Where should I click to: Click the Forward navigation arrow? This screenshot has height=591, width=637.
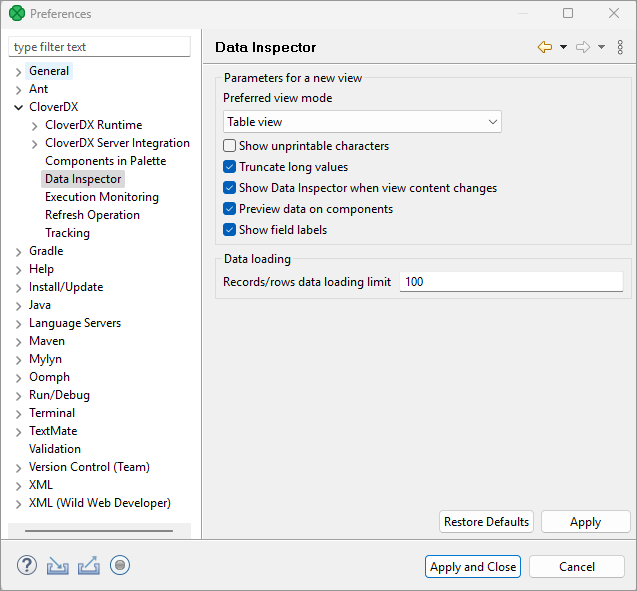coord(583,47)
